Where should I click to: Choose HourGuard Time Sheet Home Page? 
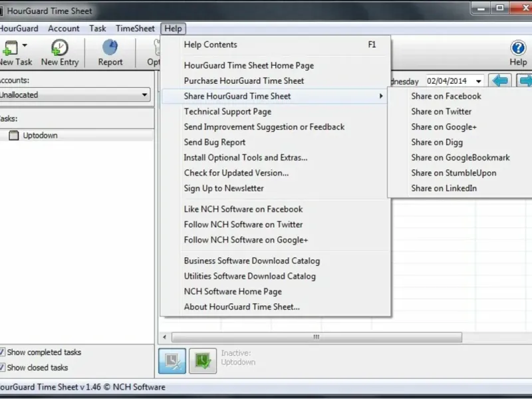point(275,65)
